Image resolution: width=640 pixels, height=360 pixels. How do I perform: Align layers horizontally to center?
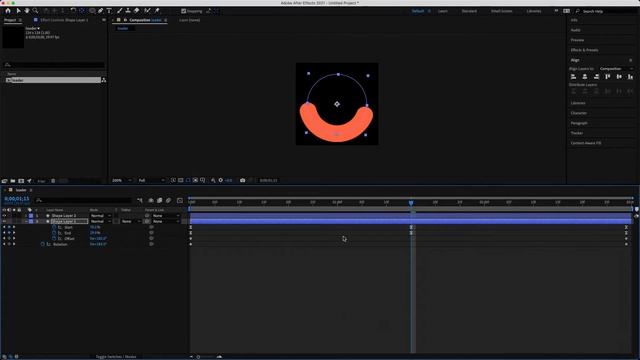pyautogui.click(x=585, y=77)
